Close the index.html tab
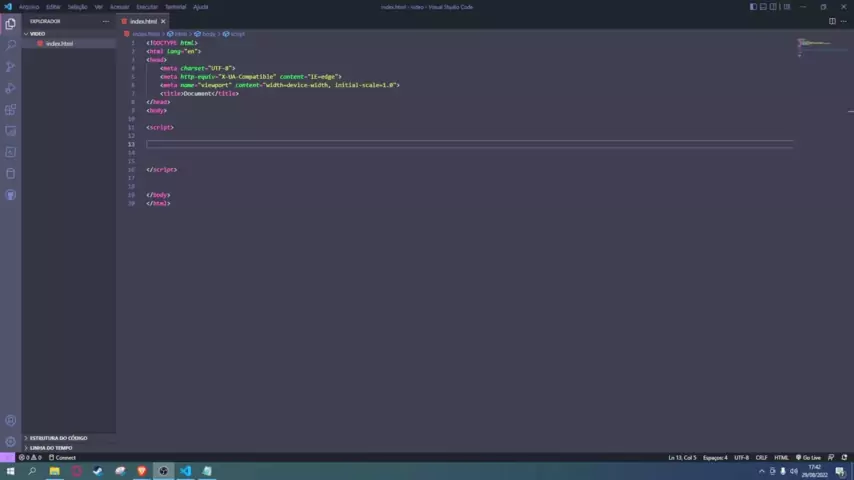854x480 pixels. click(x=163, y=21)
